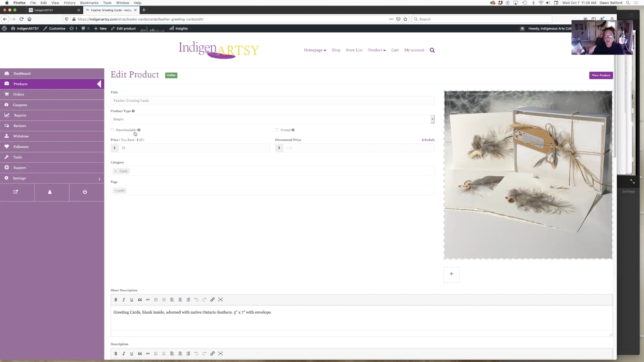The width and height of the screenshot is (644, 362).
Task: Remove the Cards category tag
Action: [116, 171]
